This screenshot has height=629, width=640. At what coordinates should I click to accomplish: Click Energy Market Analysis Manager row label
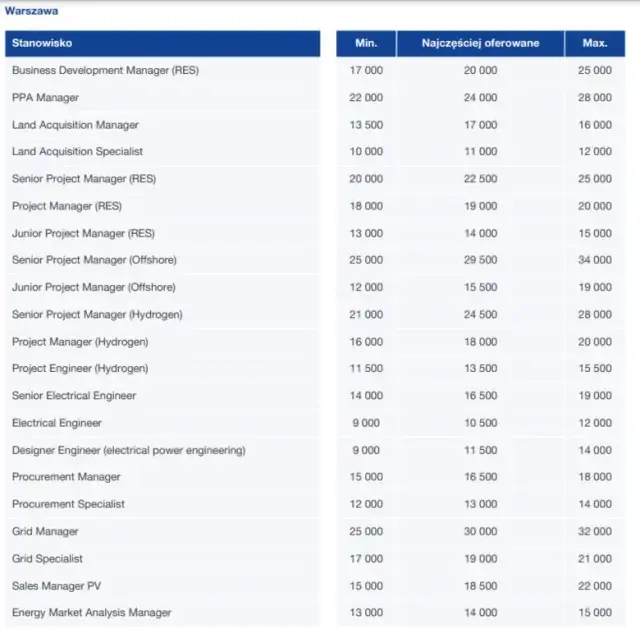point(91,613)
